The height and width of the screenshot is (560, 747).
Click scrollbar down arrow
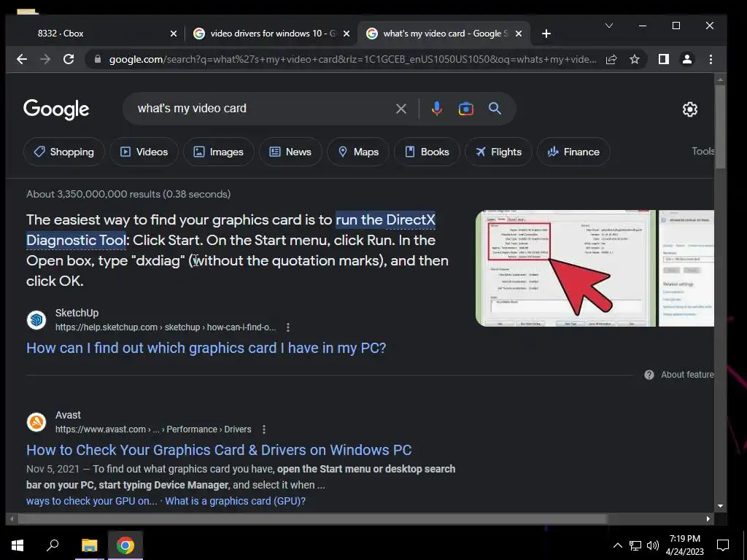(720, 506)
